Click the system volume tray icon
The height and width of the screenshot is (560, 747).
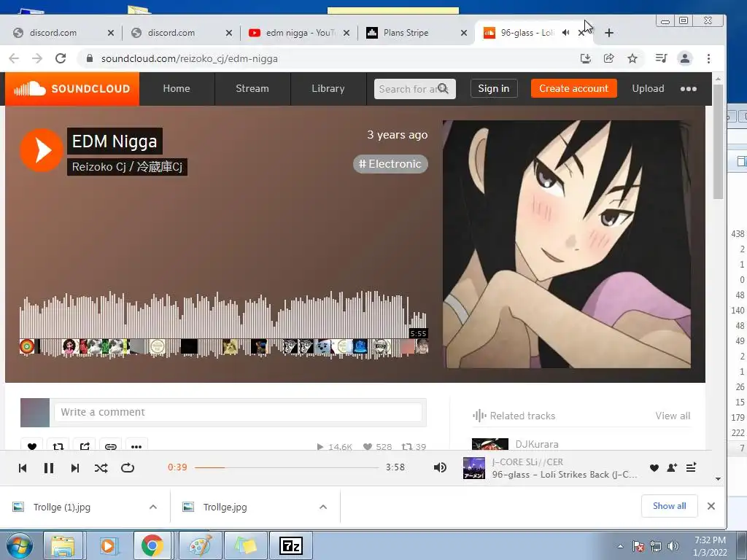(673, 546)
